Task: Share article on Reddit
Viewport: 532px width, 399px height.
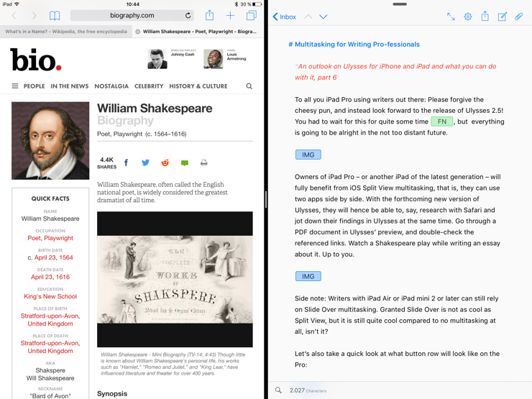Action: (165, 163)
